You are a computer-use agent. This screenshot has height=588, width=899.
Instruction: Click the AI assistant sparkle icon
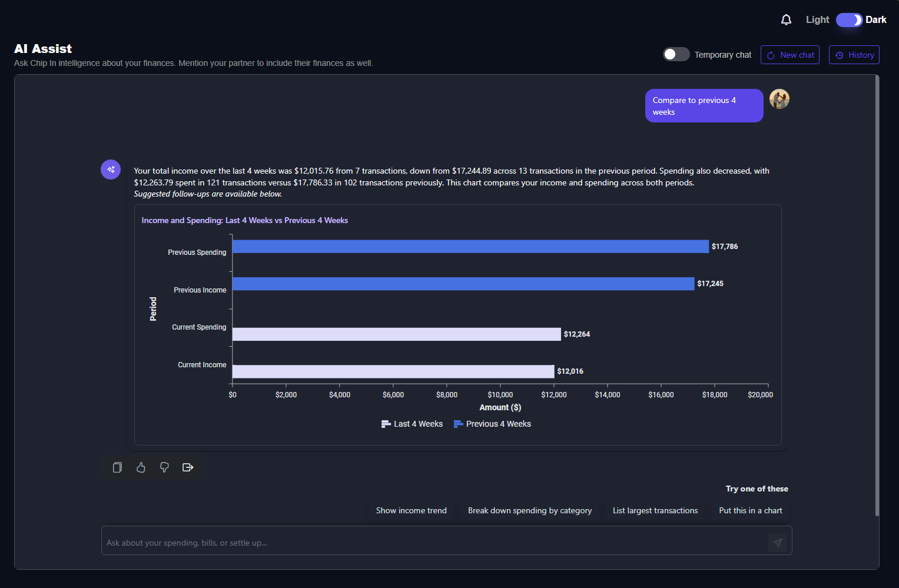[x=111, y=170]
